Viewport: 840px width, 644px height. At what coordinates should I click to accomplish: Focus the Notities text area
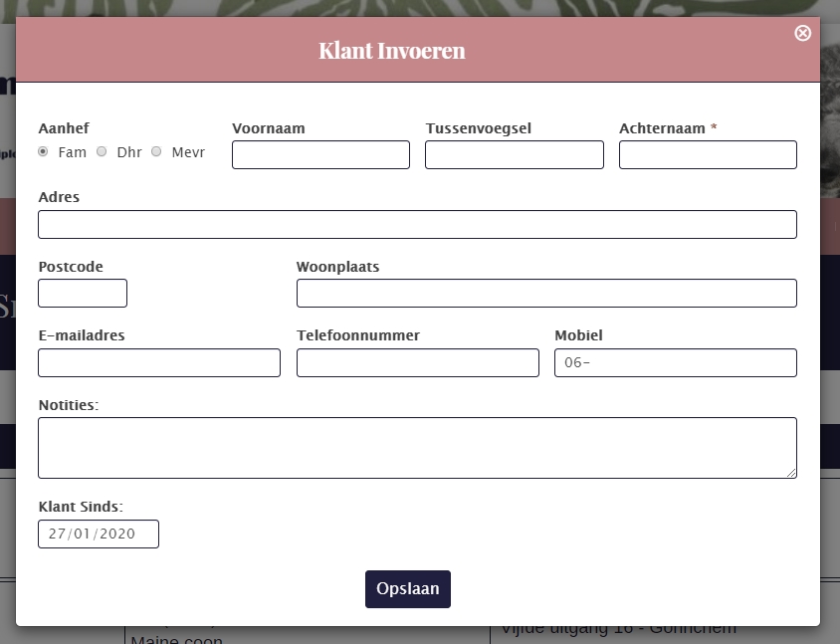(417, 448)
